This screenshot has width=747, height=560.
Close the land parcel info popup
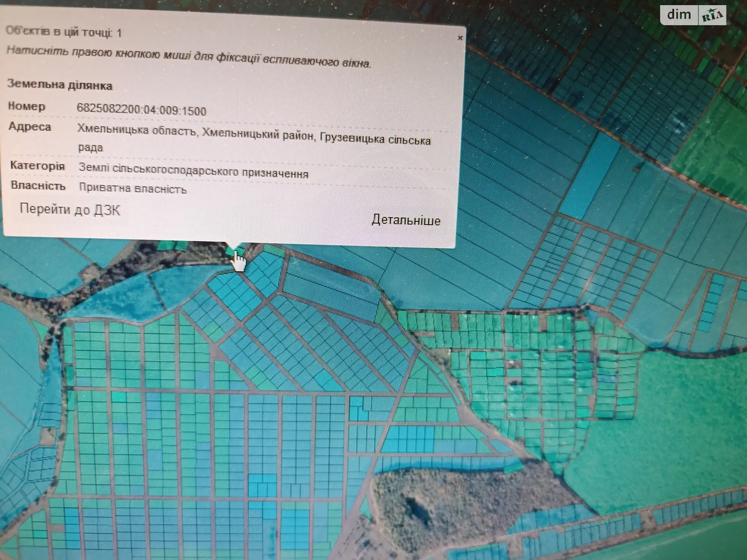[460, 38]
